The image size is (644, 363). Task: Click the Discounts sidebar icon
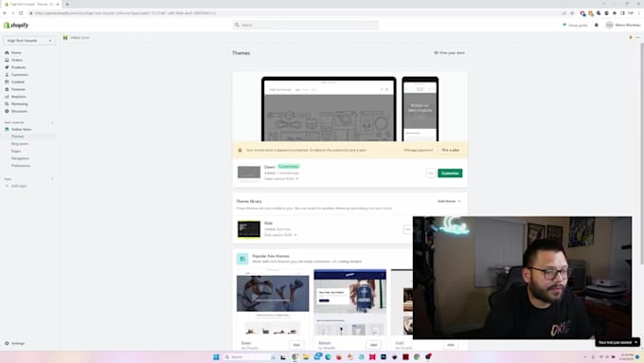tap(7, 112)
